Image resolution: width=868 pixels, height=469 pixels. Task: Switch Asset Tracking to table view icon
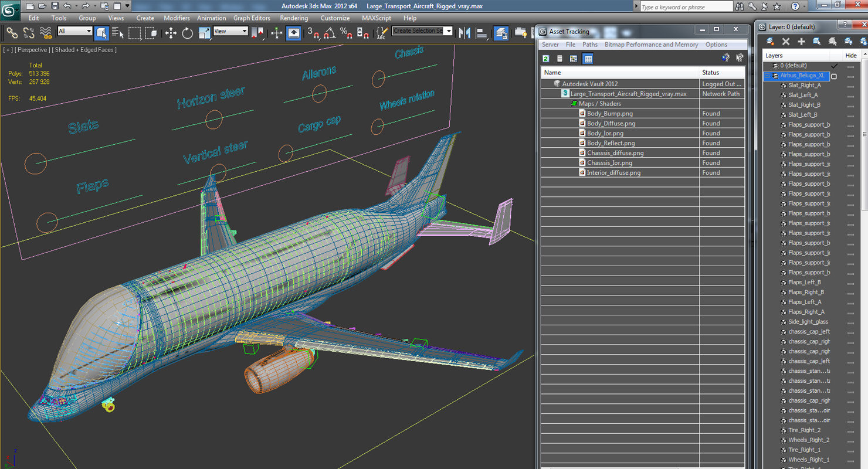click(x=588, y=58)
